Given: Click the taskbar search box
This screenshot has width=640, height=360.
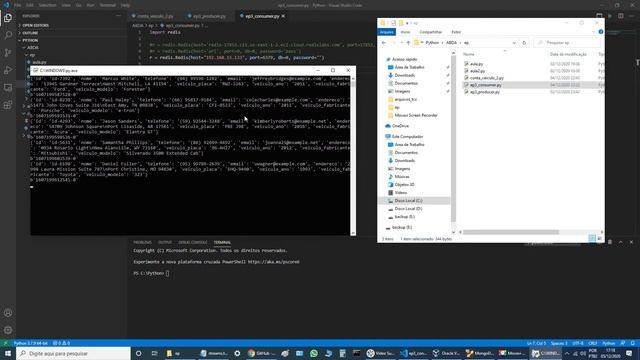Looking at the screenshot, I should [73, 353].
